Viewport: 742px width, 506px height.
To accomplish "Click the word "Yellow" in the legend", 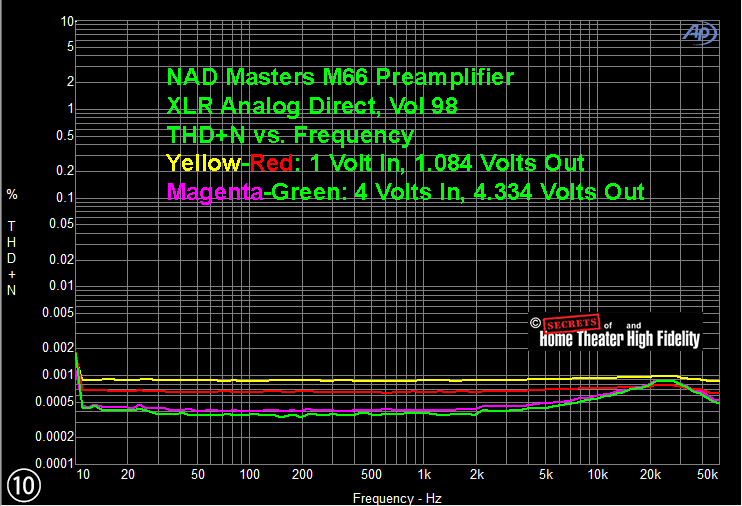I will tap(204, 163).
